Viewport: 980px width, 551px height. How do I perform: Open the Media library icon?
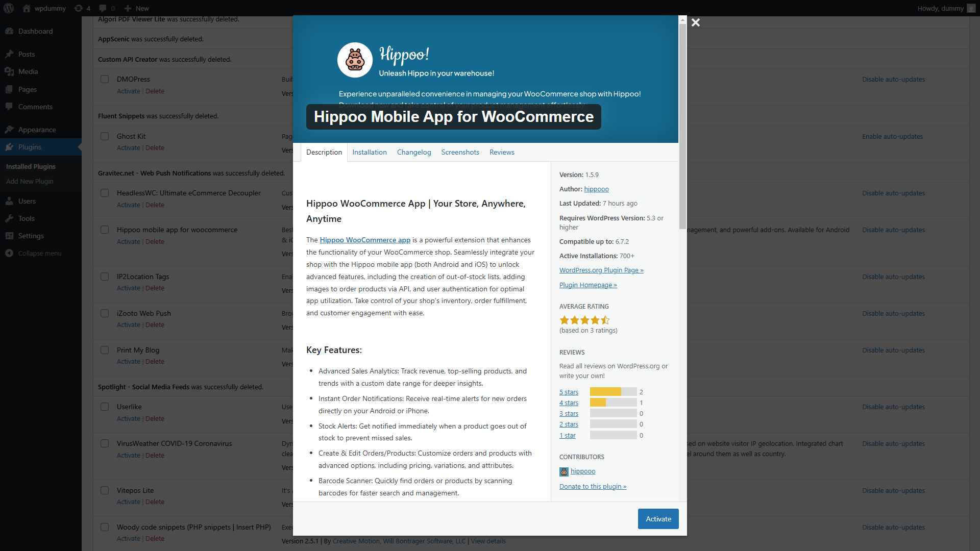(x=9, y=71)
